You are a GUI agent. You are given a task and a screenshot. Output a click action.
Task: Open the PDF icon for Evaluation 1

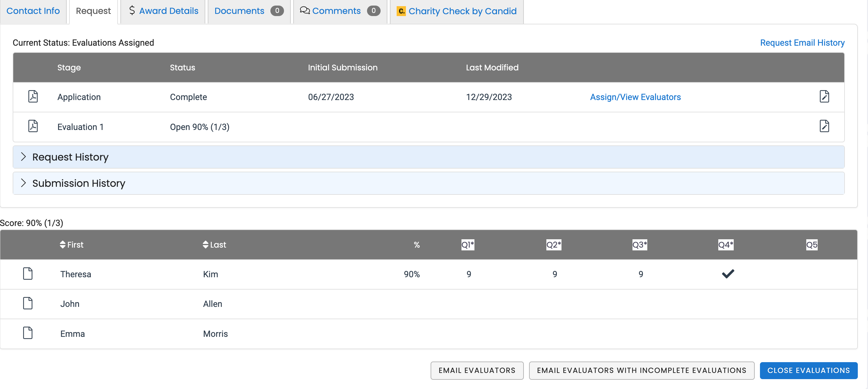click(x=33, y=126)
